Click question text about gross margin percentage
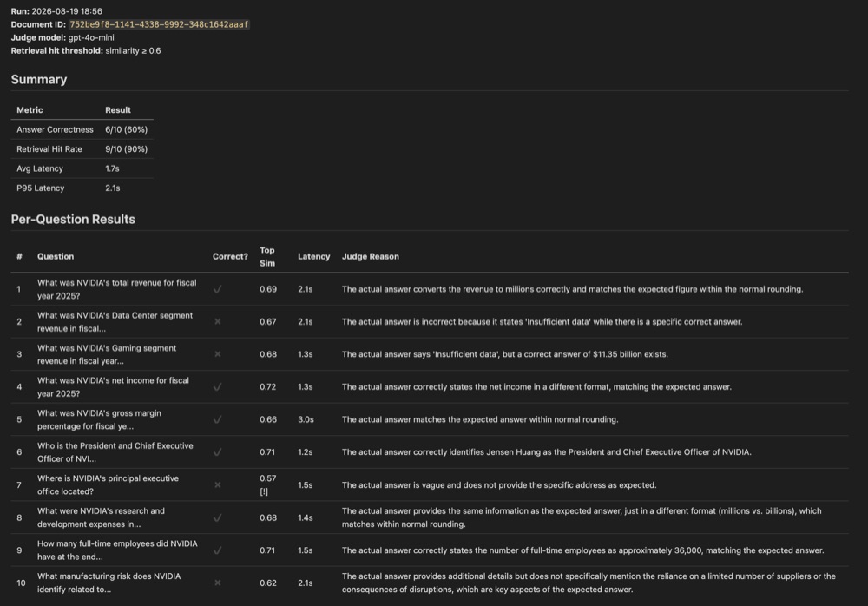The image size is (868, 606). click(99, 419)
